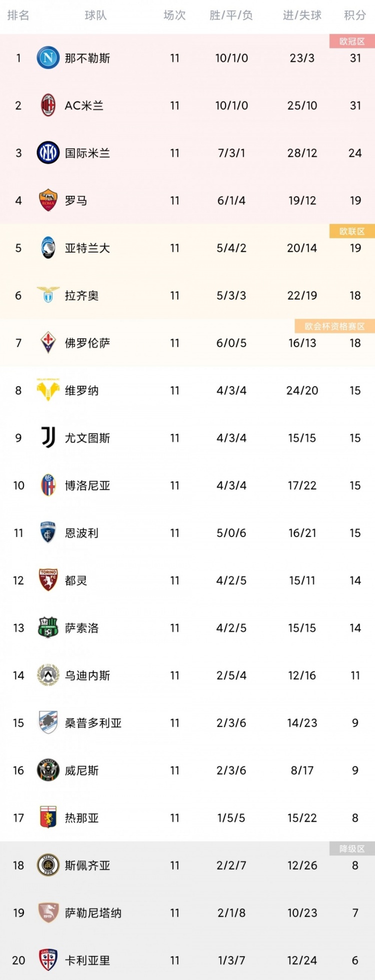Click the Lazio (拉齐奥) eagle crest
The height and width of the screenshot is (980, 375).
click(x=48, y=295)
